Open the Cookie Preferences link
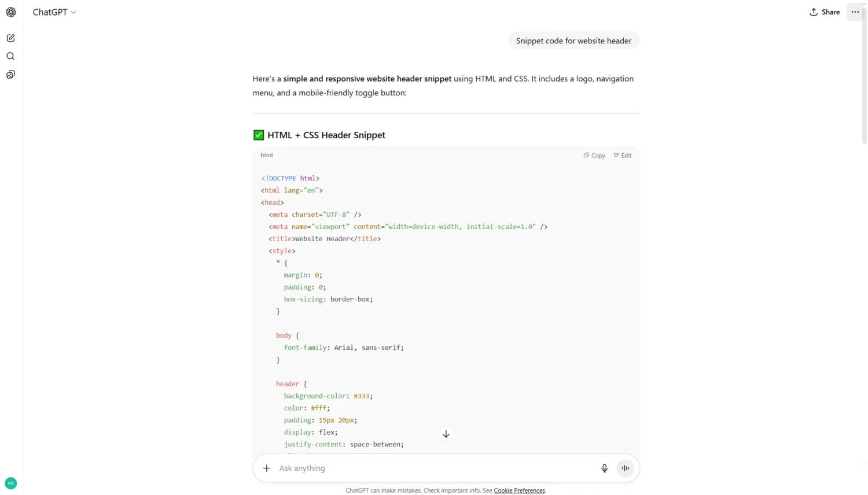The height and width of the screenshot is (495, 868). (x=519, y=490)
